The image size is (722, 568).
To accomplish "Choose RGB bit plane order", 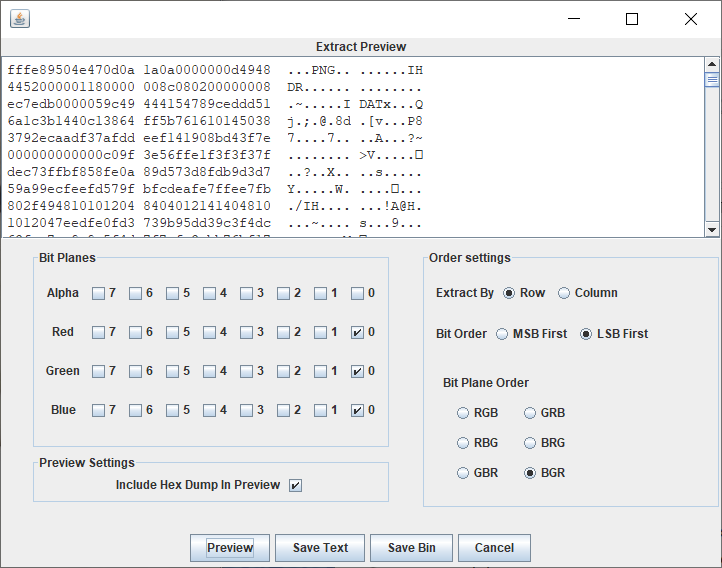I will [463, 413].
